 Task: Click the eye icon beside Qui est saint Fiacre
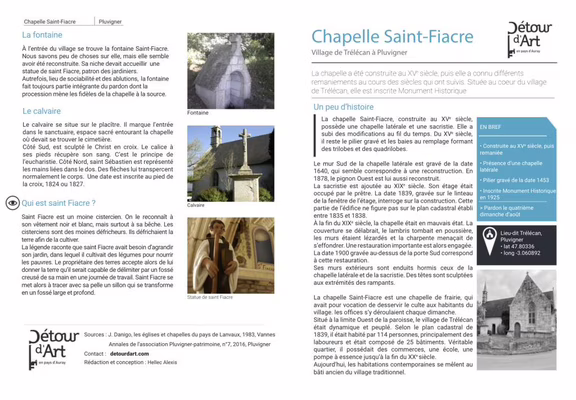(x=12, y=203)
